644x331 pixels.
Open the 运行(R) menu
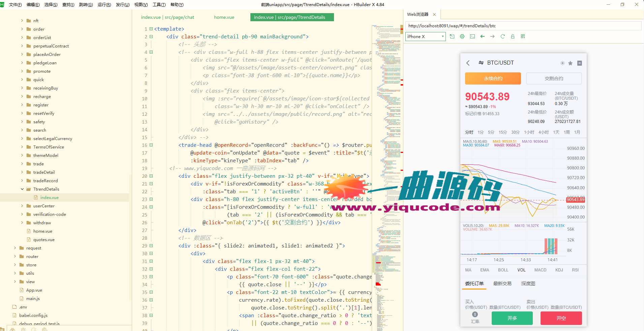(104, 5)
